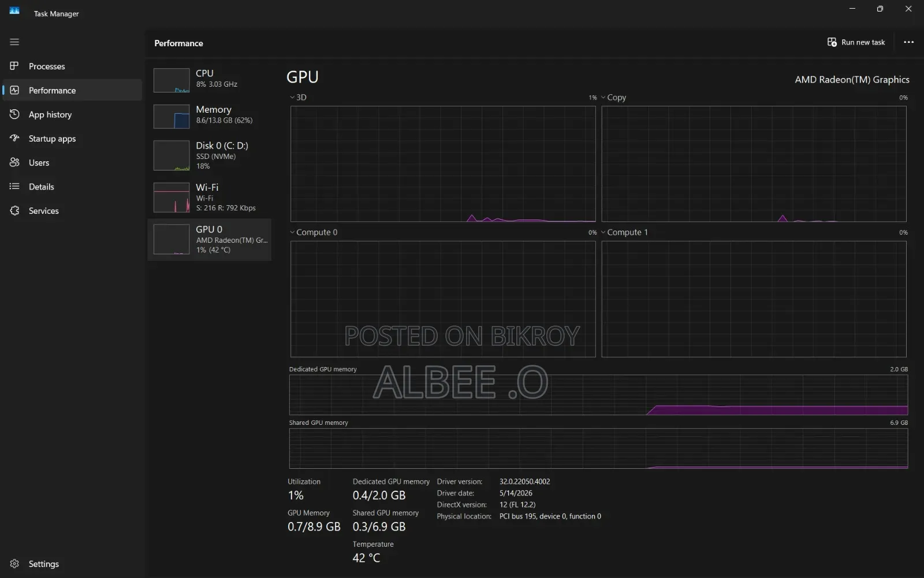The image size is (924, 578).
Task: Select the Memory mini graph thumbnail
Action: click(172, 116)
